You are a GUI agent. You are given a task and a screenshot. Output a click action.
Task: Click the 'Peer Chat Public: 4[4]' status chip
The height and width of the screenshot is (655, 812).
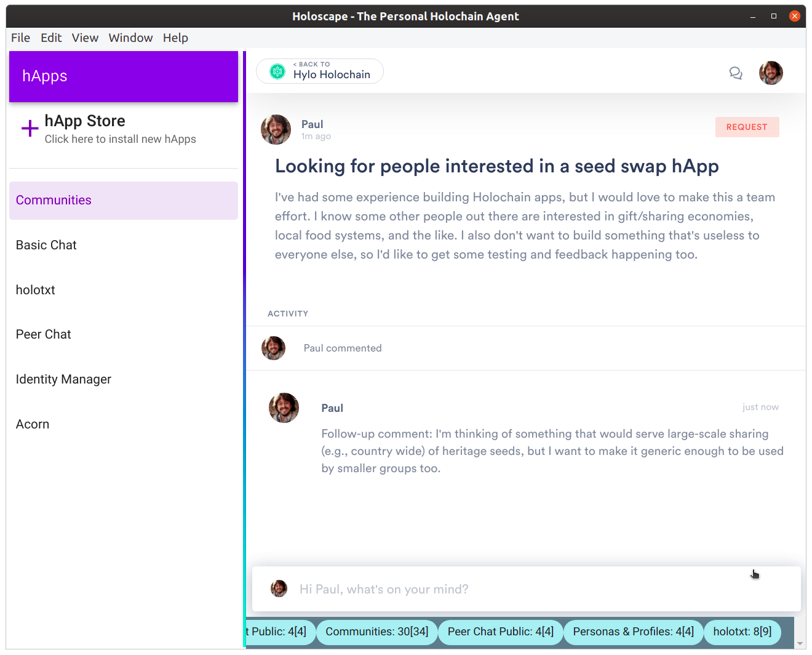[501, 632]
